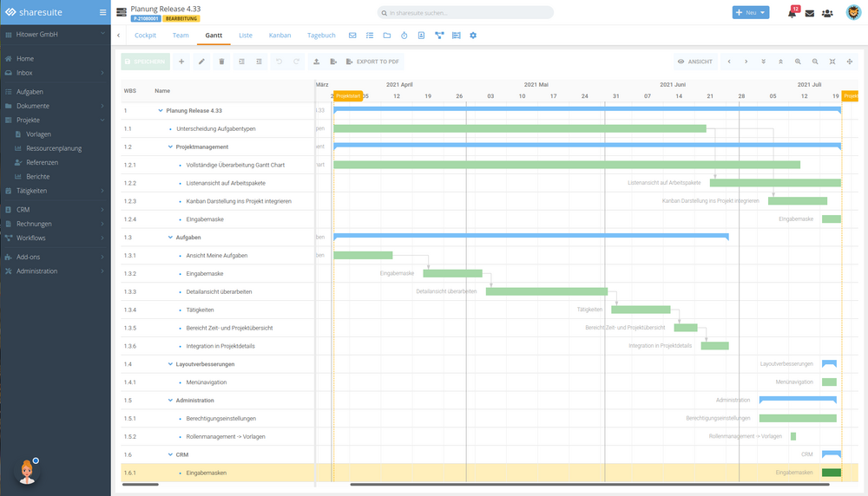
Task: Switch to the Tagebuch tab
Action: (x=321, y=36)
